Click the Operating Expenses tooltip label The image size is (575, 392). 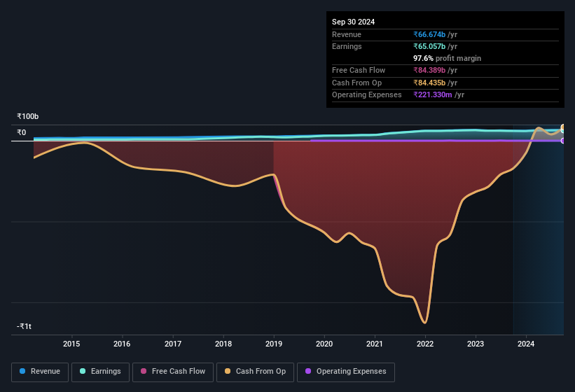coord(367,95)
